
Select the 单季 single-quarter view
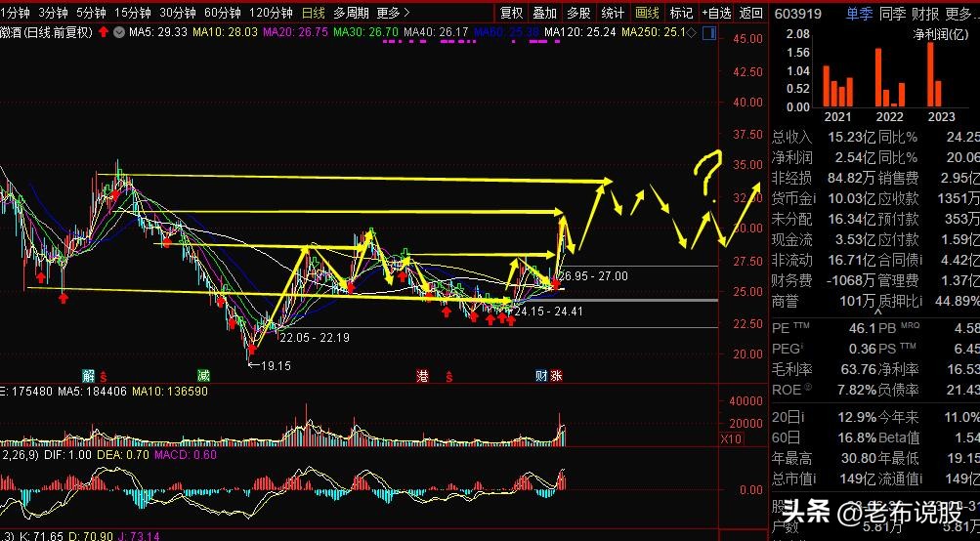click(860, 13)
